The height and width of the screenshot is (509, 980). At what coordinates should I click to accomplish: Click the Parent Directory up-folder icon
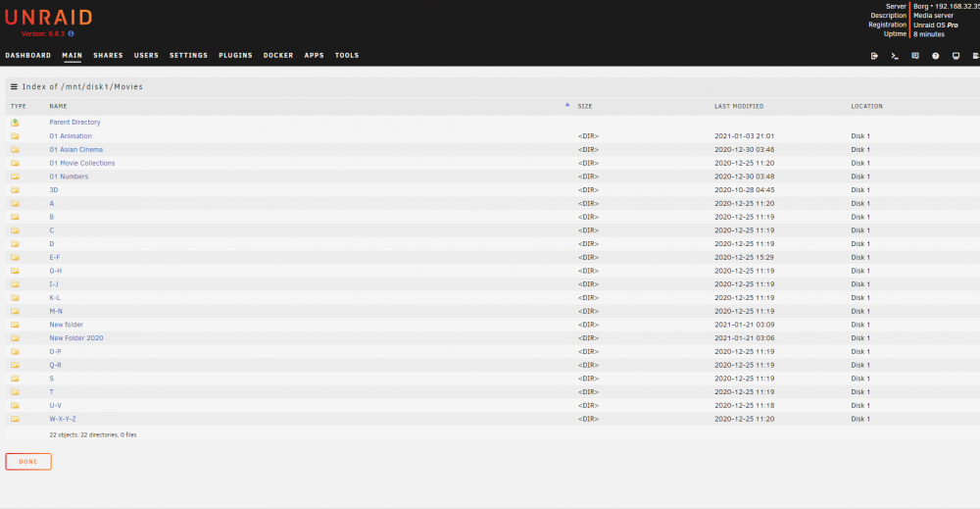point(15,123)
